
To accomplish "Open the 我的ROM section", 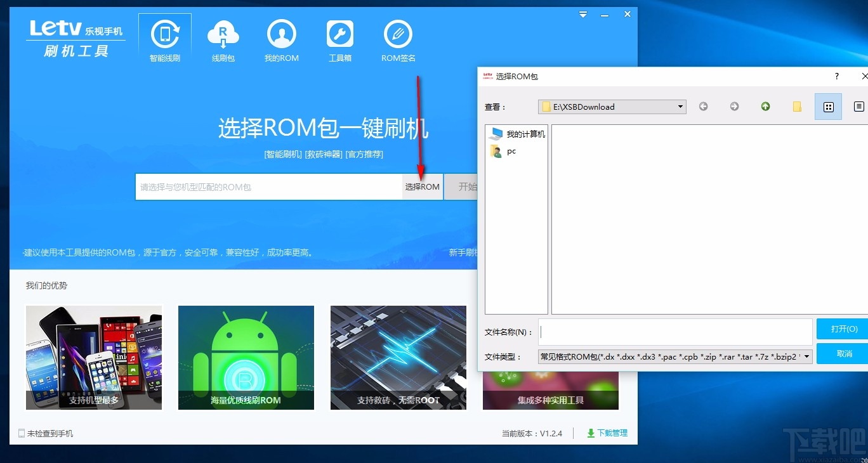I will coord(281,38).
